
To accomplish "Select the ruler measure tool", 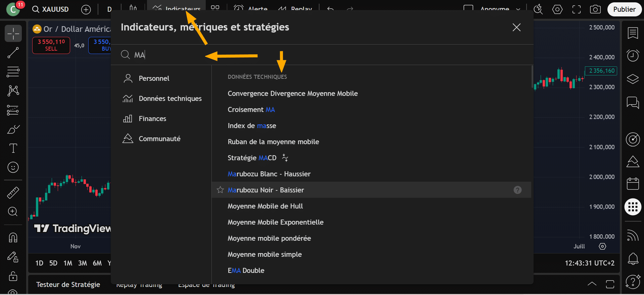I will coord(13,192).
